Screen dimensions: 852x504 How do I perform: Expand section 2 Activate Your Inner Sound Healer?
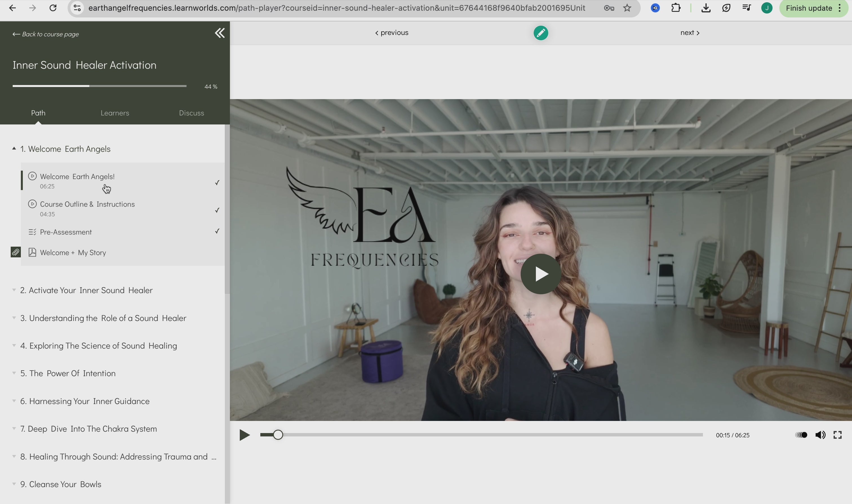click(x=86, y=290)
